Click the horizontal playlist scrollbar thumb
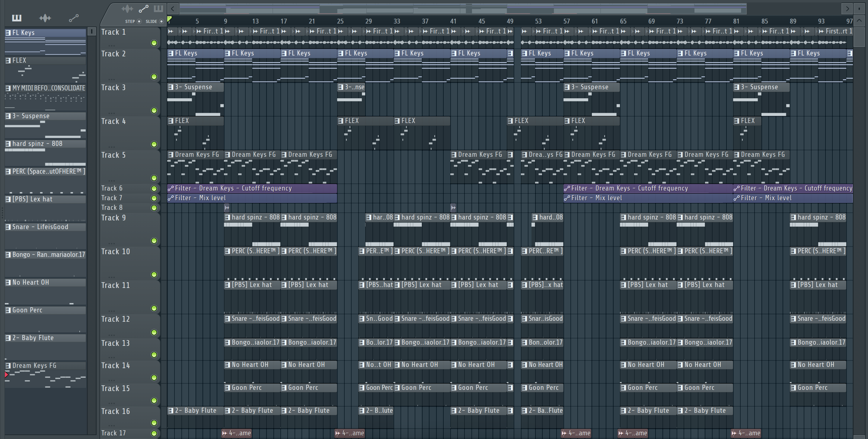This screenshot has width=868, height=439. (463, 8)
